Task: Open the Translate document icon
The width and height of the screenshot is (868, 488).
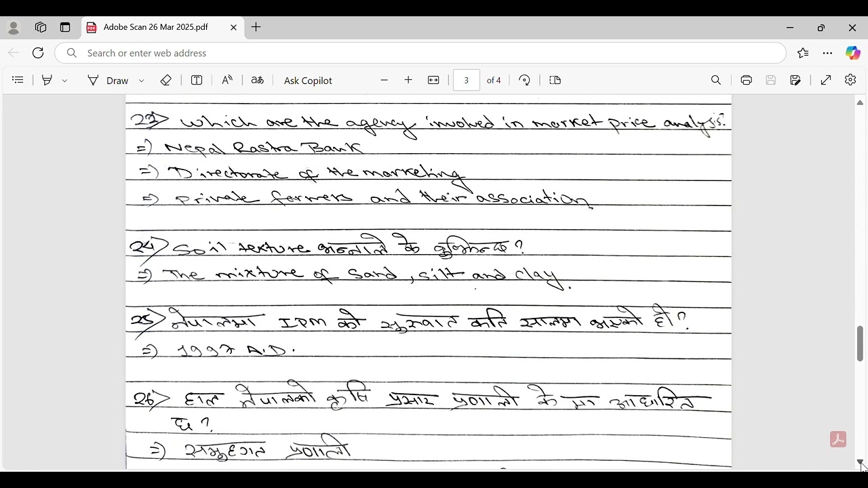Action: click(257, 80)
